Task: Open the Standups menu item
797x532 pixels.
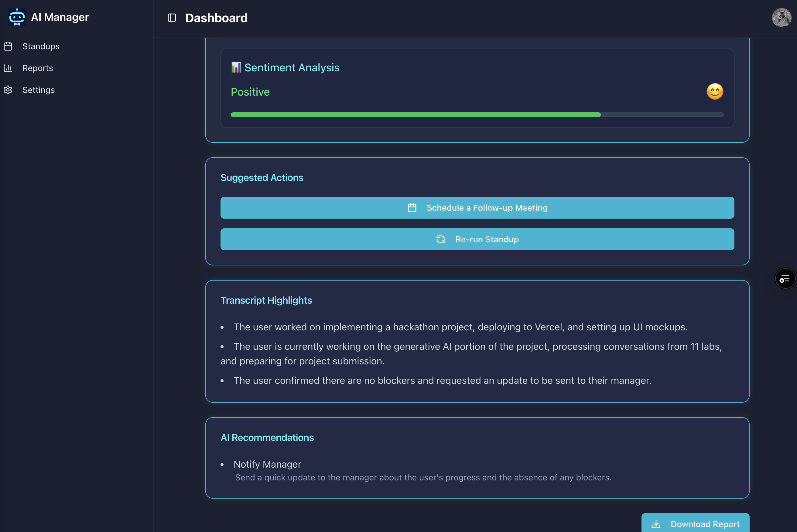Action: point(41,46)
